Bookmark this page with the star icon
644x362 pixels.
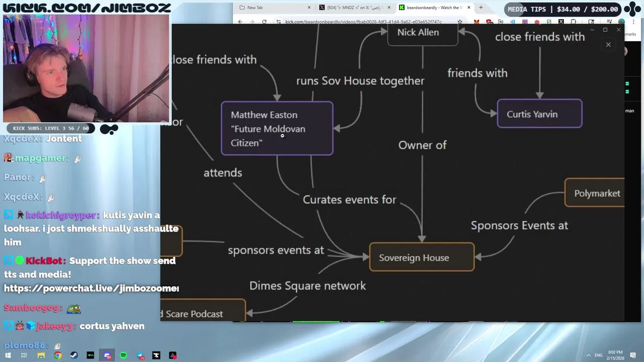(459, 22)
